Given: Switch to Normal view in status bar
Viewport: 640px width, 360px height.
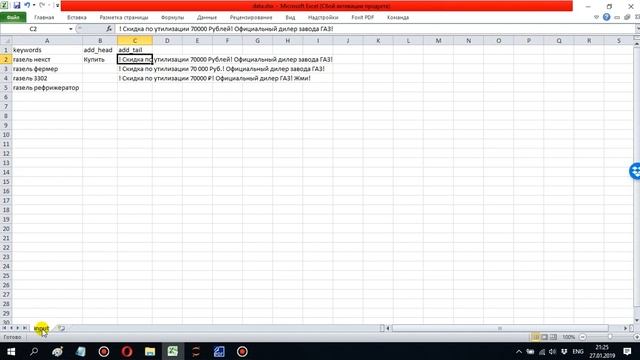Looking at the screenshot, I should pyautogui.click(x=536, y=337).
